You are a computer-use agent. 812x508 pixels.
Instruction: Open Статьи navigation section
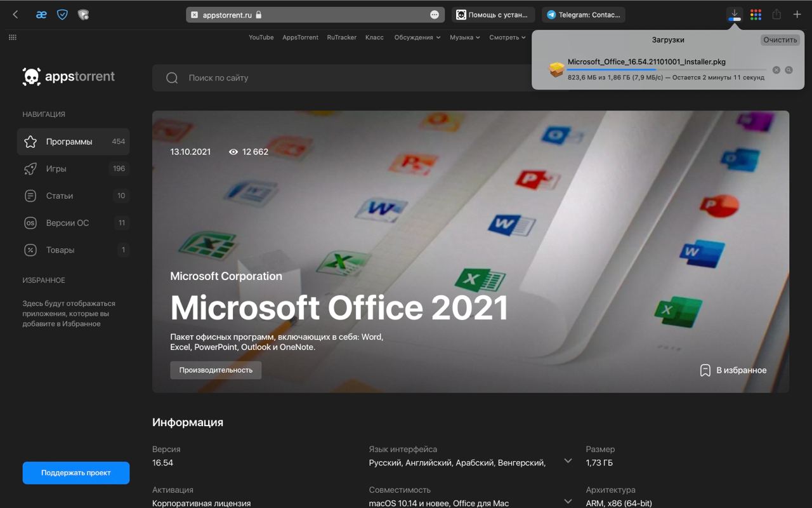tap(74, 196)
